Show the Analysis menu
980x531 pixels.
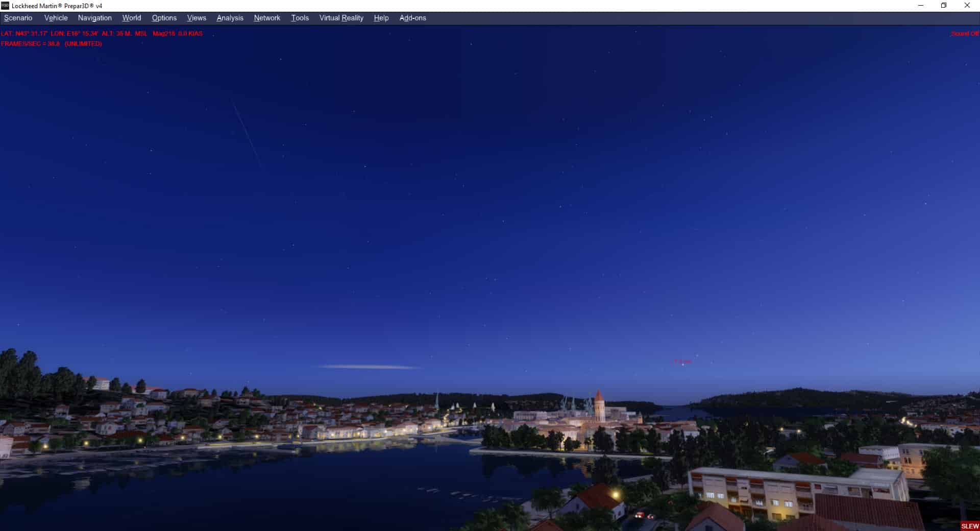[x=230, y=18]
